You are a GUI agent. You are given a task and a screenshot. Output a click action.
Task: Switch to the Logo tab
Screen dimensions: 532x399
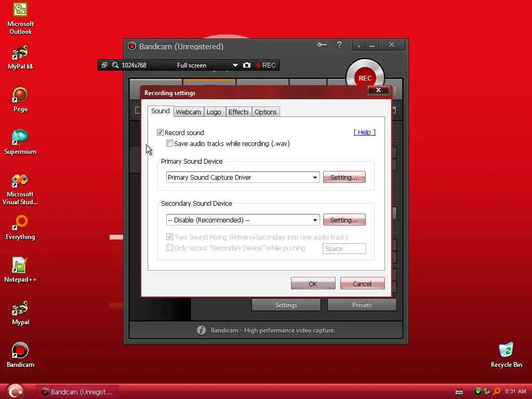214,112
